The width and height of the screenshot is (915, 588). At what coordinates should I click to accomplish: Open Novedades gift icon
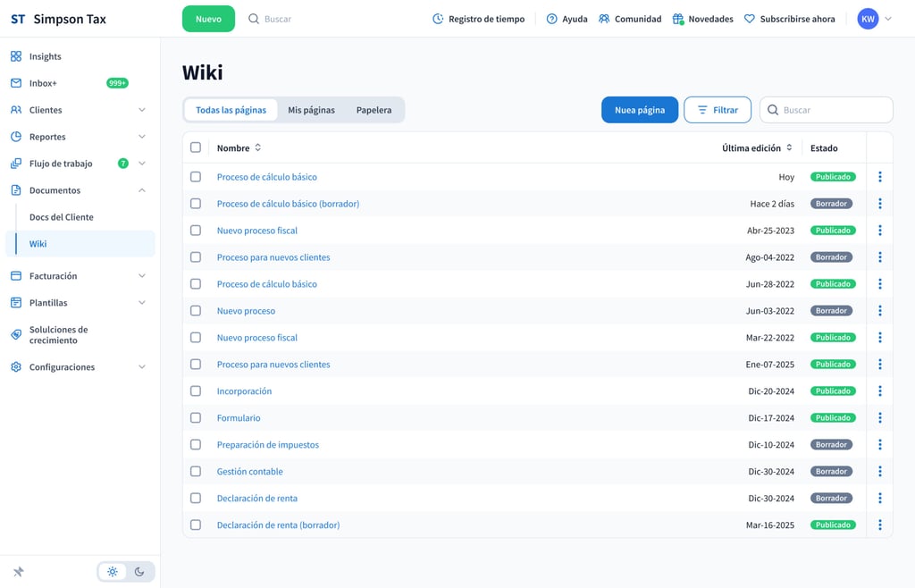(x=678, y=19)
